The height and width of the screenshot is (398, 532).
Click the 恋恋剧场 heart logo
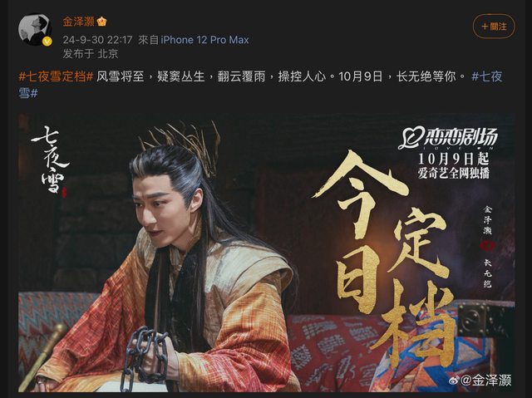click(448, 138)
